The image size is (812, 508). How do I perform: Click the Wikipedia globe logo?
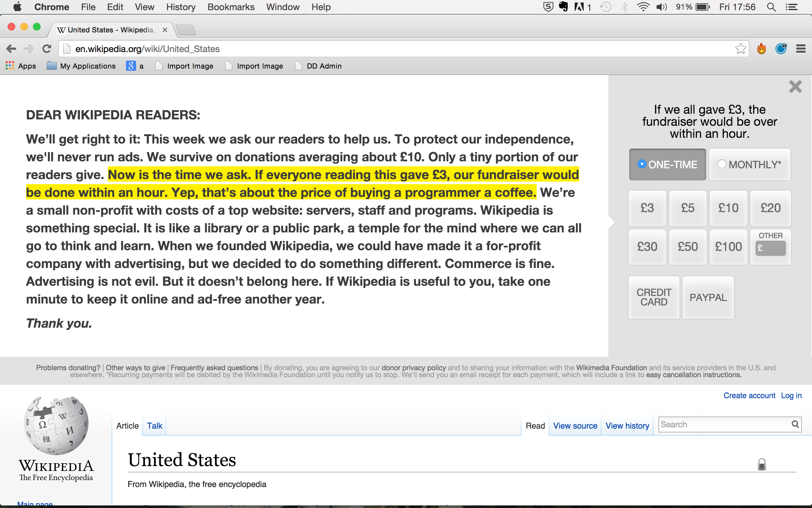coord(56,425)
